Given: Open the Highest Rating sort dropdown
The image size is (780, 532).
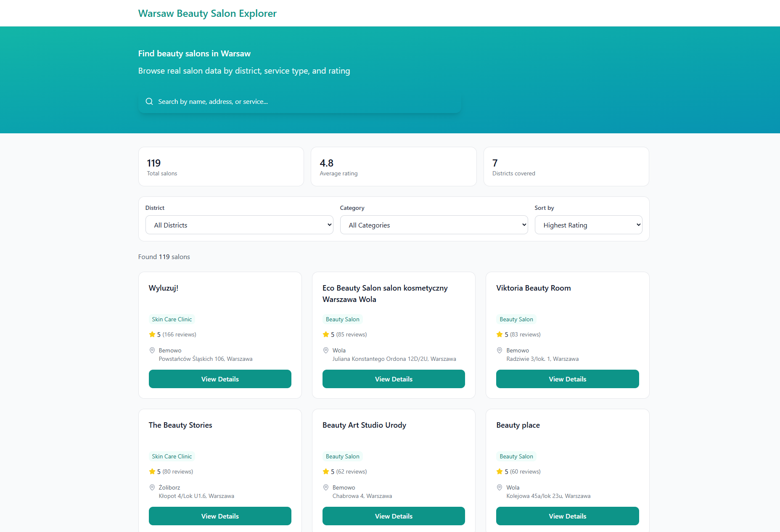Looking at the screenshot, I should [x=588, y=225].
